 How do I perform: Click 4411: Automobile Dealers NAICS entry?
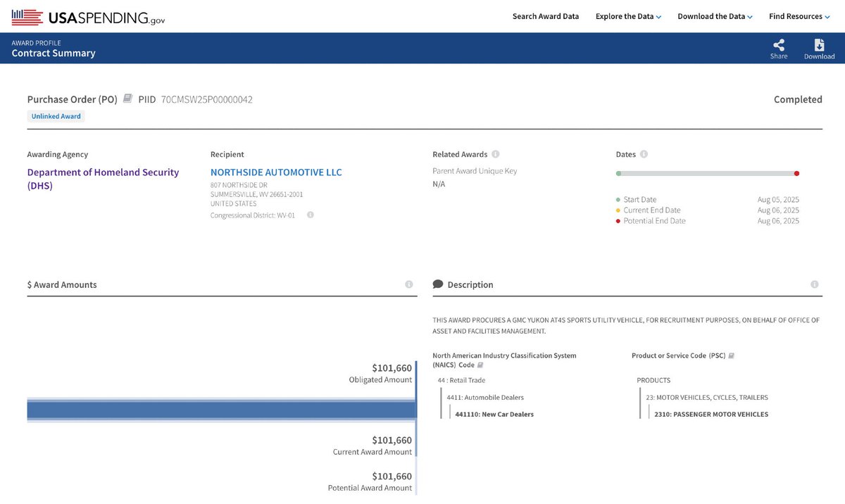point(485,397)
